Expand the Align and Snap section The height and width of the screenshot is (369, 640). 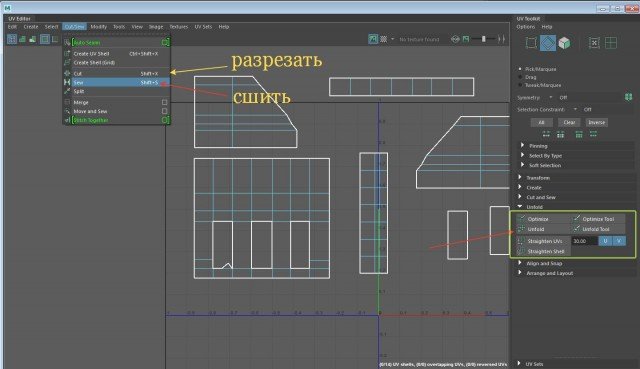[x=520, y=263]
